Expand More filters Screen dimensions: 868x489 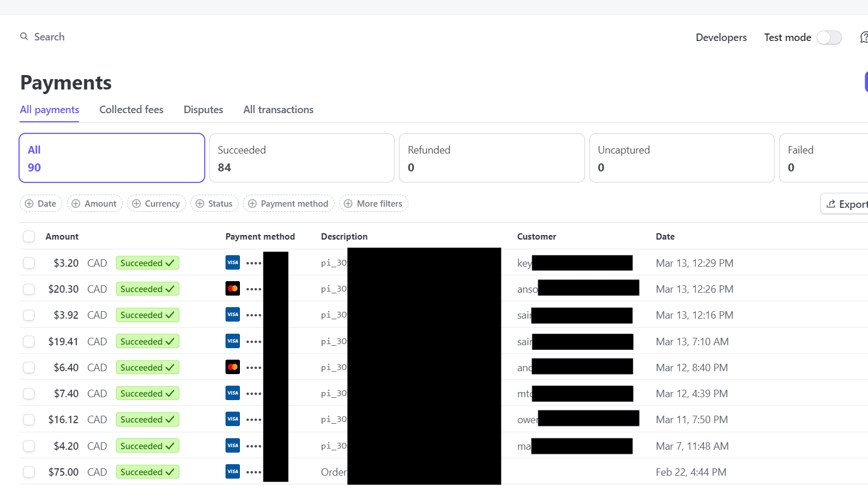click(374, 203)
